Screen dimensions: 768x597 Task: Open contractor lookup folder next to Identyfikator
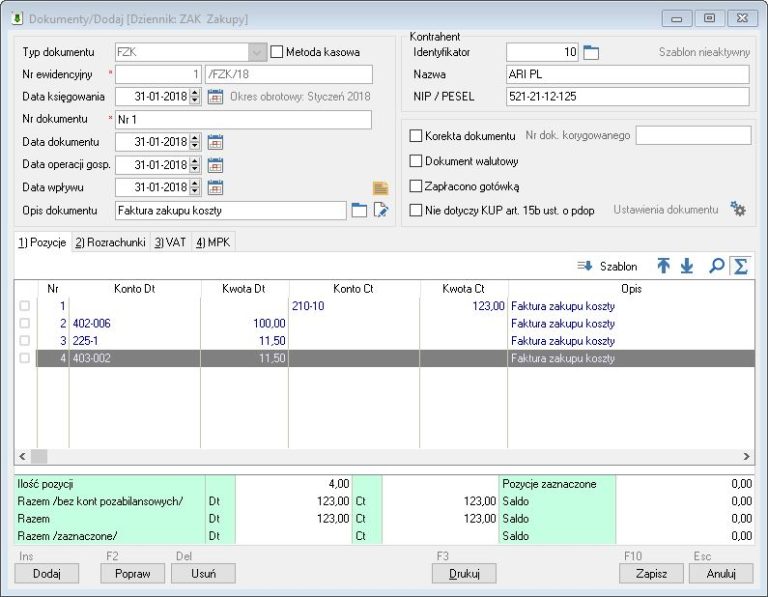tap(591, 52)
